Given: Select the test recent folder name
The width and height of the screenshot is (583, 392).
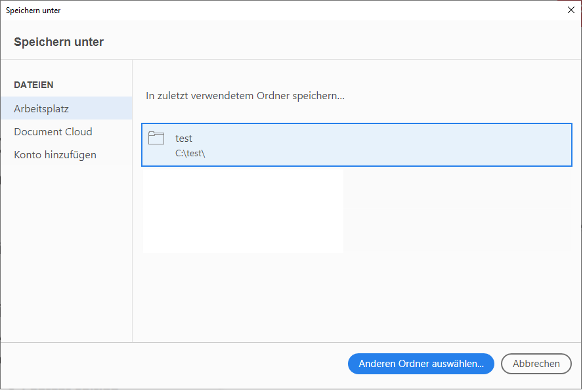Looking at the screenshot, I should (184, 139).
